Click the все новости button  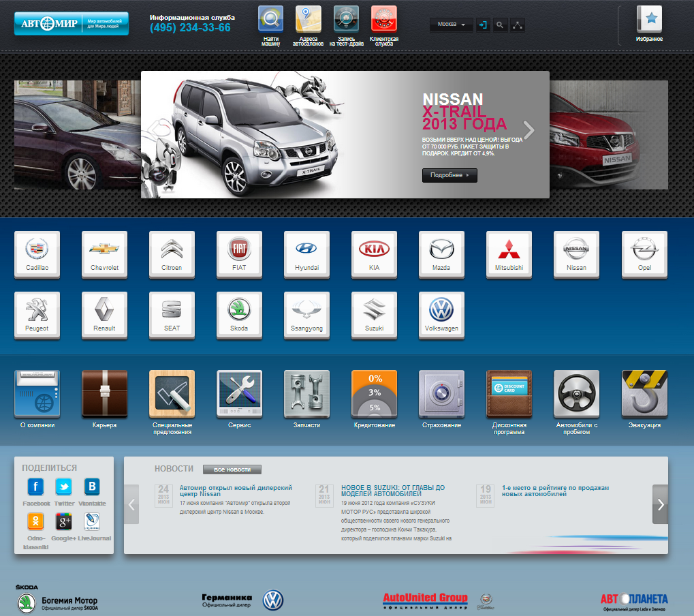click(232, 469)
